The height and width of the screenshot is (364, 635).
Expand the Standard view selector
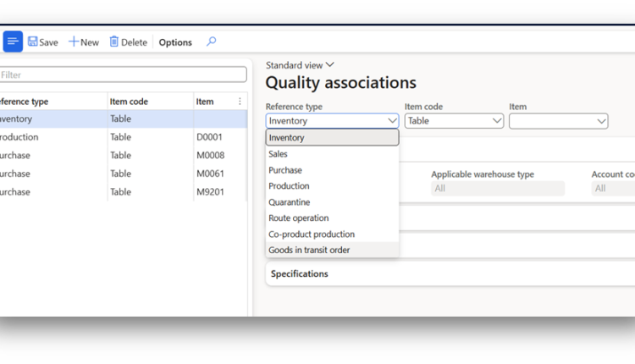pos(300,65)
